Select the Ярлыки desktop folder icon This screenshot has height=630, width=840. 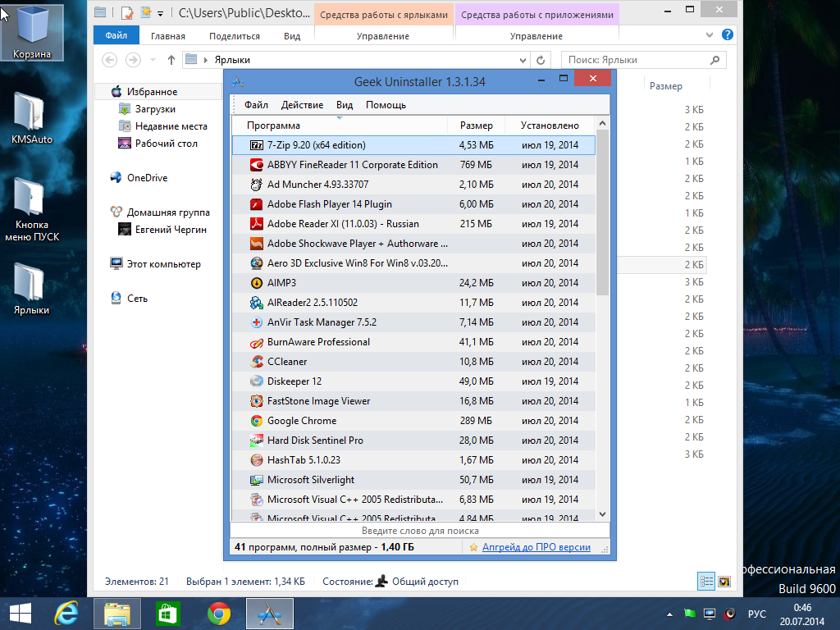tap(31, 289)
